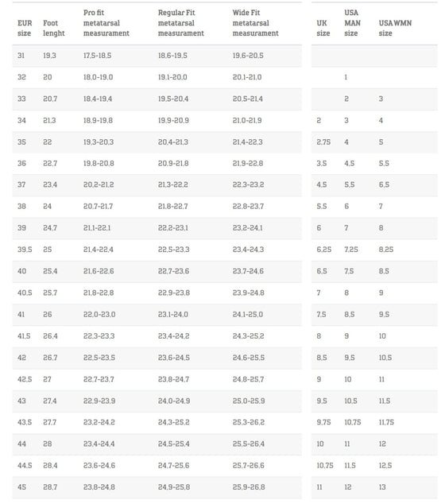This screenshot has height=504, width=445.
Task: Click Regular Fit value 24,0-24,9
Action: (174, 401)
